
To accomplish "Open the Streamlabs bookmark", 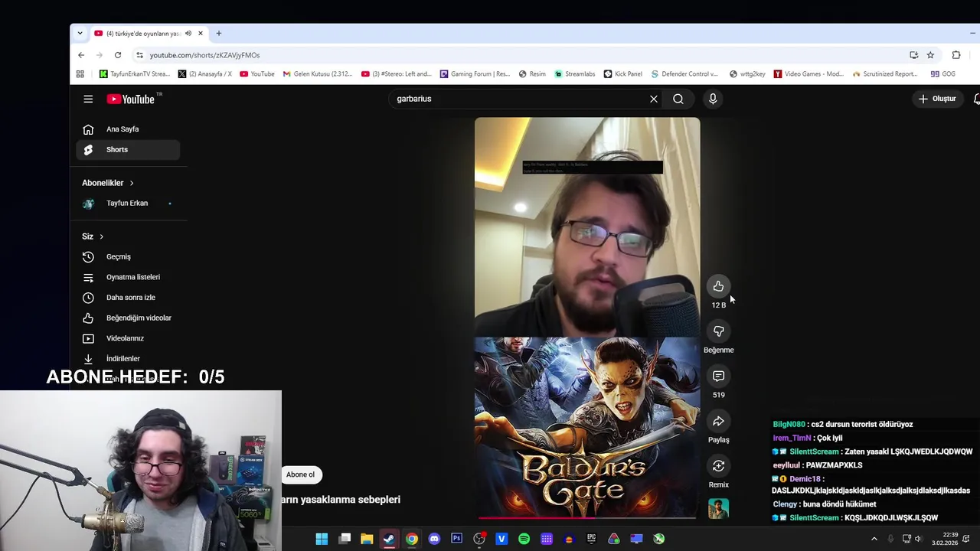I will [575, 74].
